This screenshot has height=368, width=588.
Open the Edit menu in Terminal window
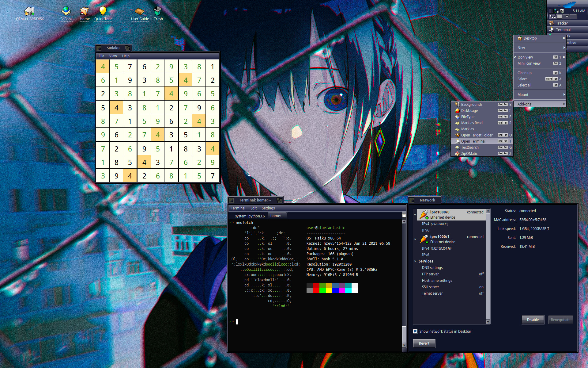[254, 208]
